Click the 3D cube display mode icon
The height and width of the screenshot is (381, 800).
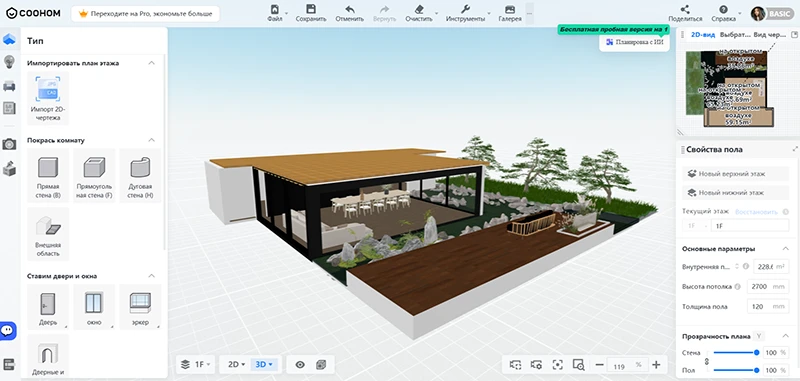coord(320,364)
